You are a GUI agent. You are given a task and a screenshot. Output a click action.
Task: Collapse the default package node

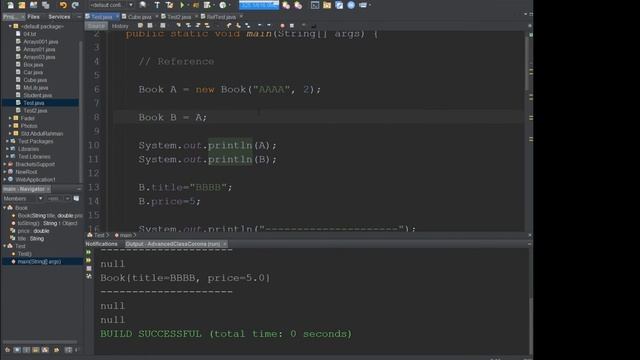pyautogui.click(x=10, y=26)
